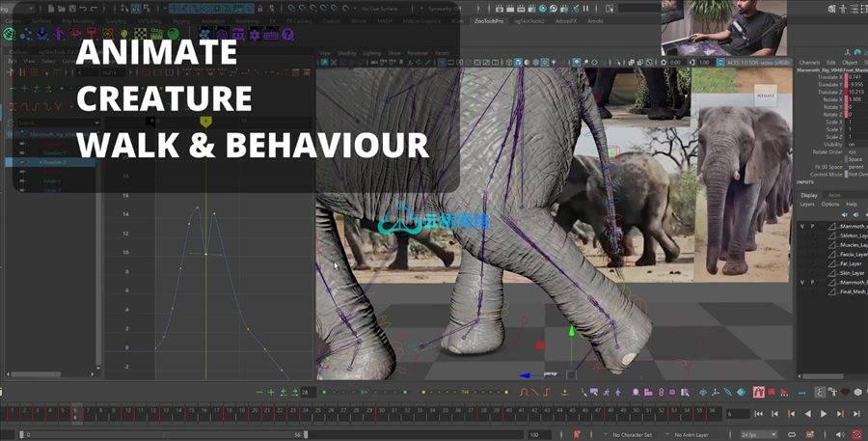Toggle visibility box for Skeleton_Layer

(802, 236)
